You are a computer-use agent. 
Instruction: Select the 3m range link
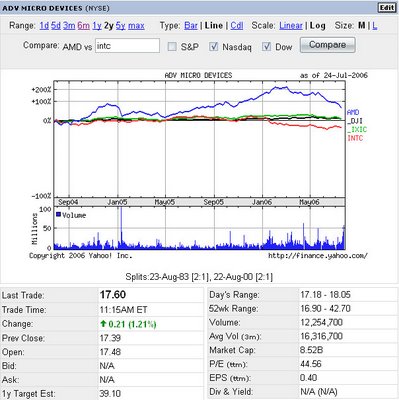69,26
